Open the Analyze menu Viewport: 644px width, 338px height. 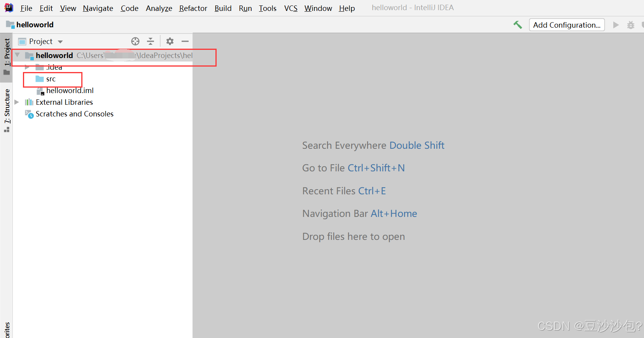(159, 8)
